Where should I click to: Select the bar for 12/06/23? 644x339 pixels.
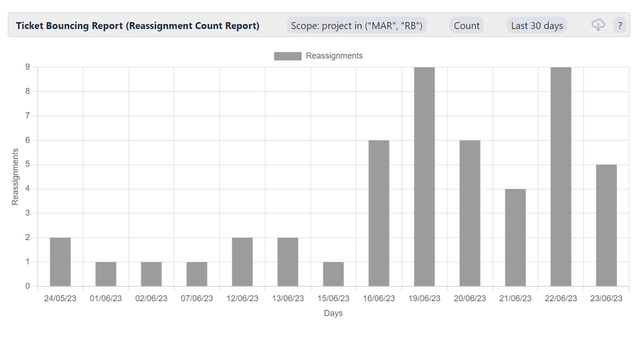(x=242, y=262)
